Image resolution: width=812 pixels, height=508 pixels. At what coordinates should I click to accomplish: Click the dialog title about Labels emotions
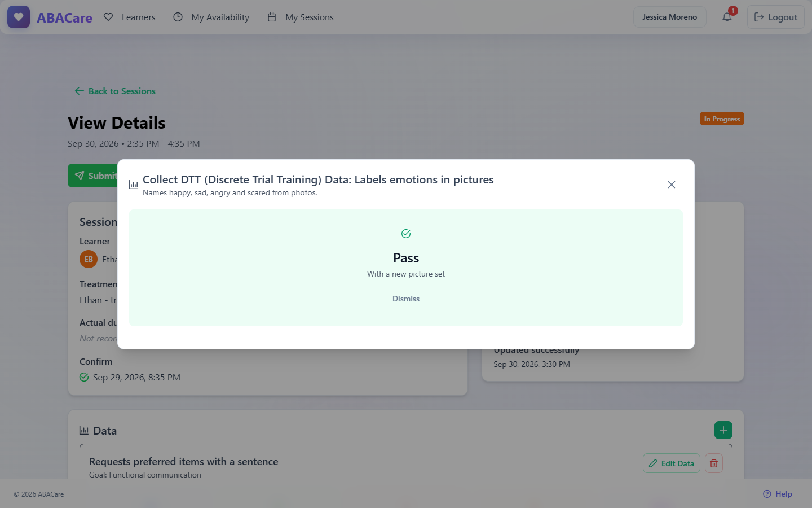(x=318, y=179)
